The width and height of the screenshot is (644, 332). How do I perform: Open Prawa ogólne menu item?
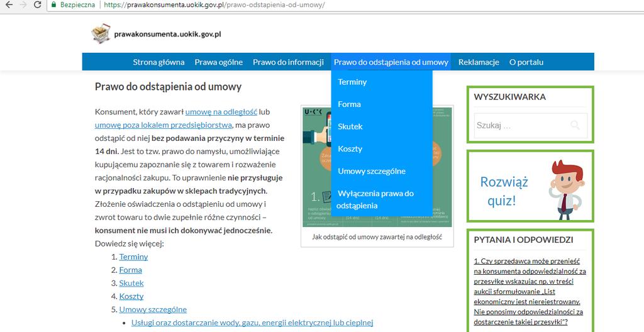218,62
